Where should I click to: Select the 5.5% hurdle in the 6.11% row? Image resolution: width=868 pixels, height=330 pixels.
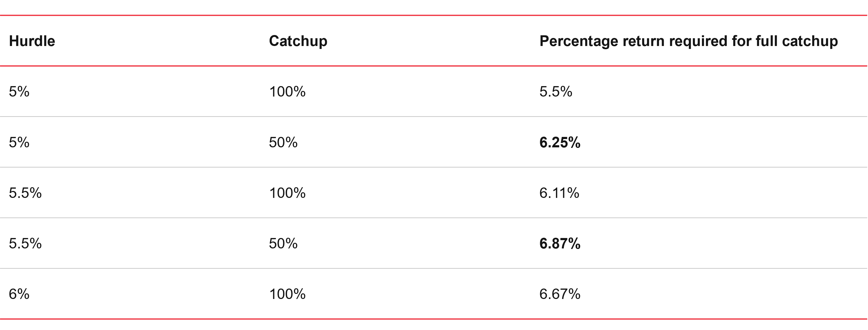[x=25, y=193]
